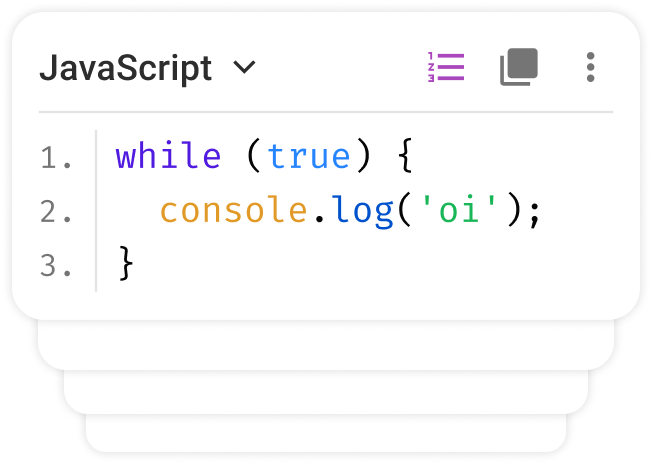Click the empty area right of the closing brace

tap(380, 265)
